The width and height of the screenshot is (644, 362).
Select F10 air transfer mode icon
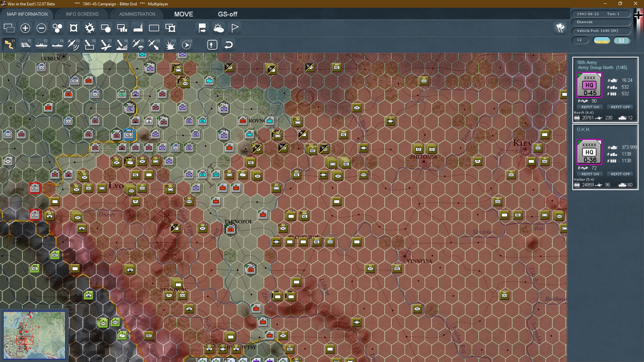coord(154,45)
